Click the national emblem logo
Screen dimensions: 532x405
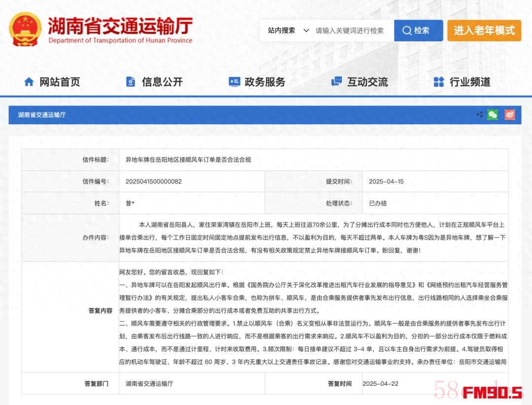coord(25,29)
